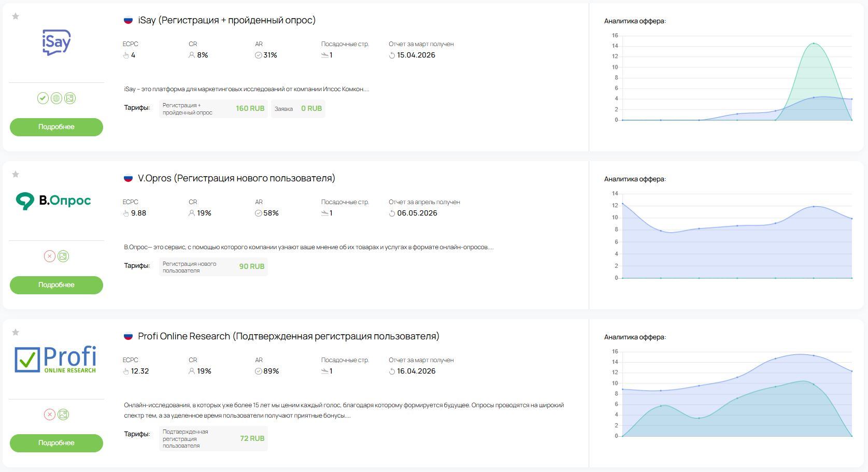868x472 pixels.
Task: Star the iSay offer as favorite
Action: coord(16,17)
